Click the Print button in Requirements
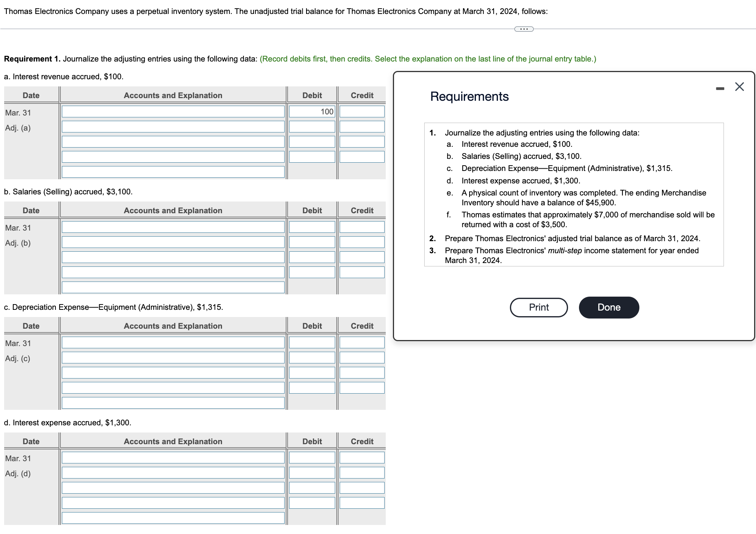 point(538,307)
